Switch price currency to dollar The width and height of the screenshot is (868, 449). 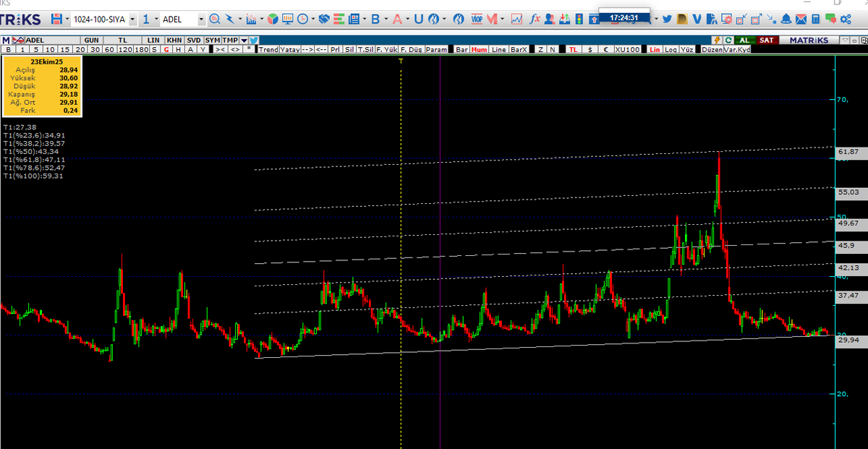pyautogui.click(x=590, y=49)
